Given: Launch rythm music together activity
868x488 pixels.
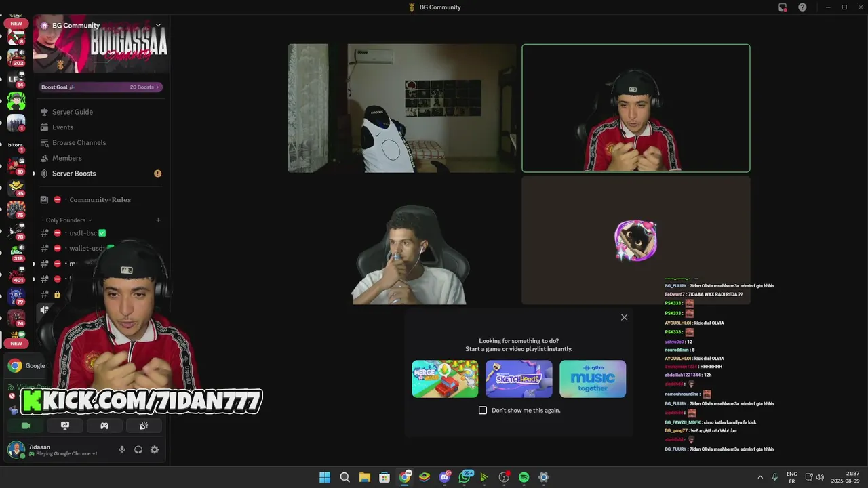Looking at the screenshot, I should click(593, 378).
